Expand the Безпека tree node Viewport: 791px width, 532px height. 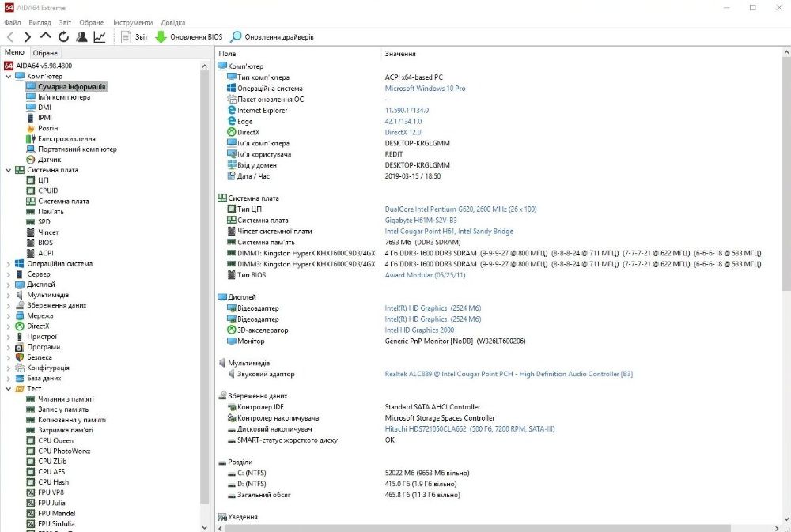8,357
